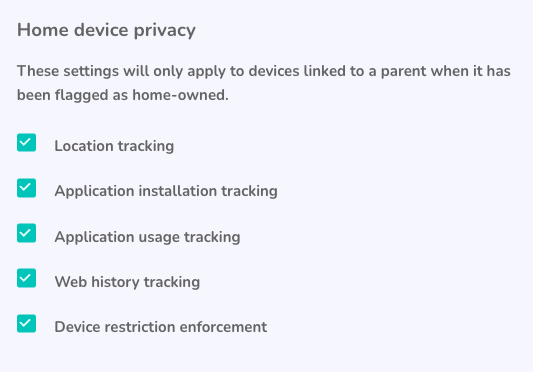Viewport: 533px width, 372px height.
Task: Click the settings description paragraph
Action: (x=264, y=83)
